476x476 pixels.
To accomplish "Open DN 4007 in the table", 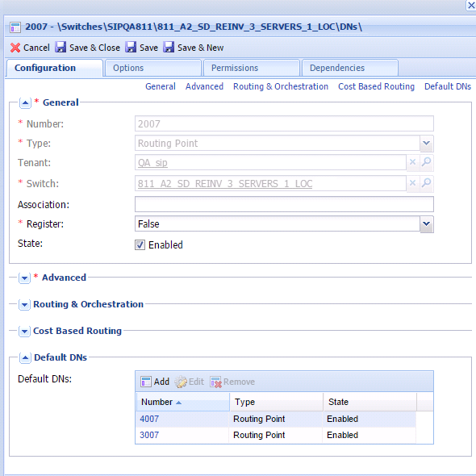I will (x=149, y=419).
